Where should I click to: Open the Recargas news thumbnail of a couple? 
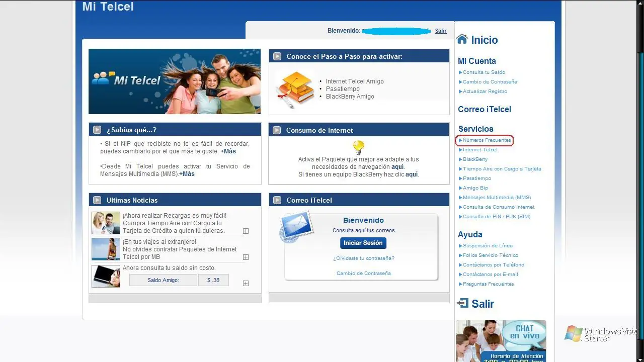click(x=106, y=223)
